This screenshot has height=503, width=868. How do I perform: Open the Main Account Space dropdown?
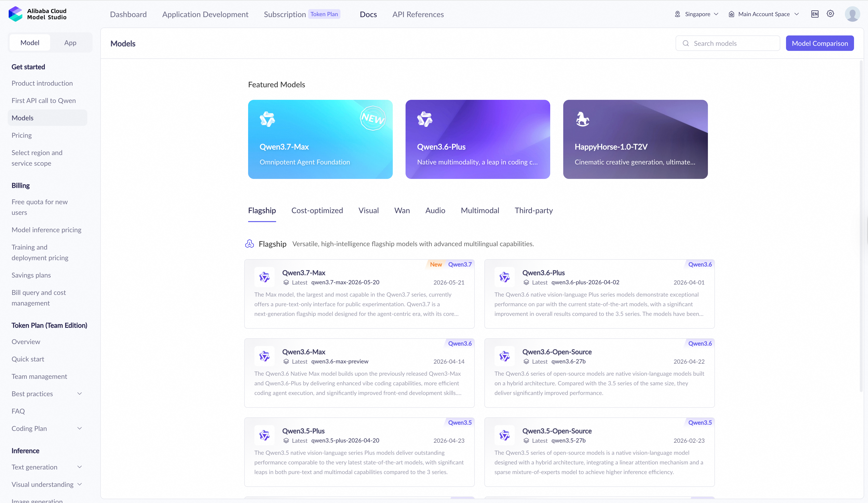[x=764, y=14]
